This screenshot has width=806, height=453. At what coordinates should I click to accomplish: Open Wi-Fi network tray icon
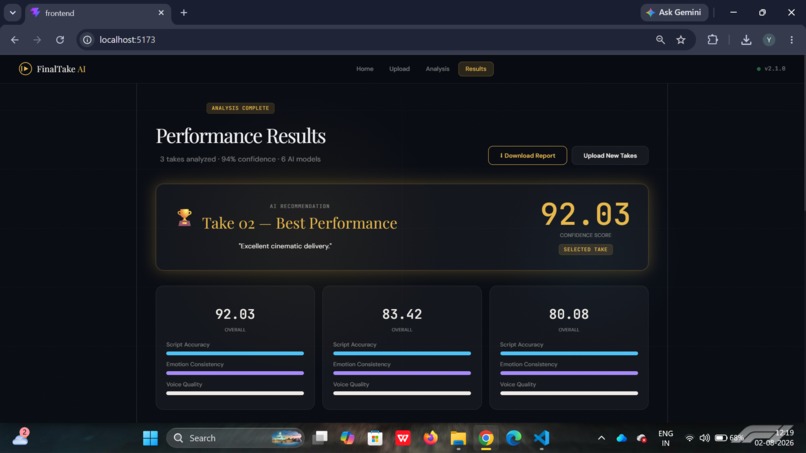coord(689,438)
